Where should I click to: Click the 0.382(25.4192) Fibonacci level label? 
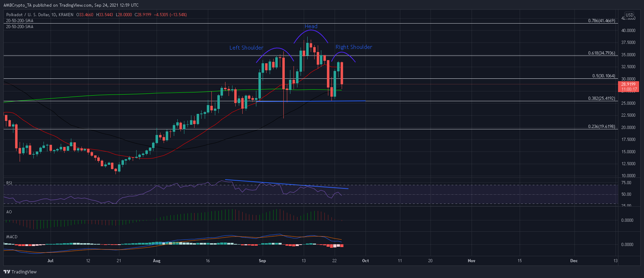pyautogui.click(x=602, y=98)
